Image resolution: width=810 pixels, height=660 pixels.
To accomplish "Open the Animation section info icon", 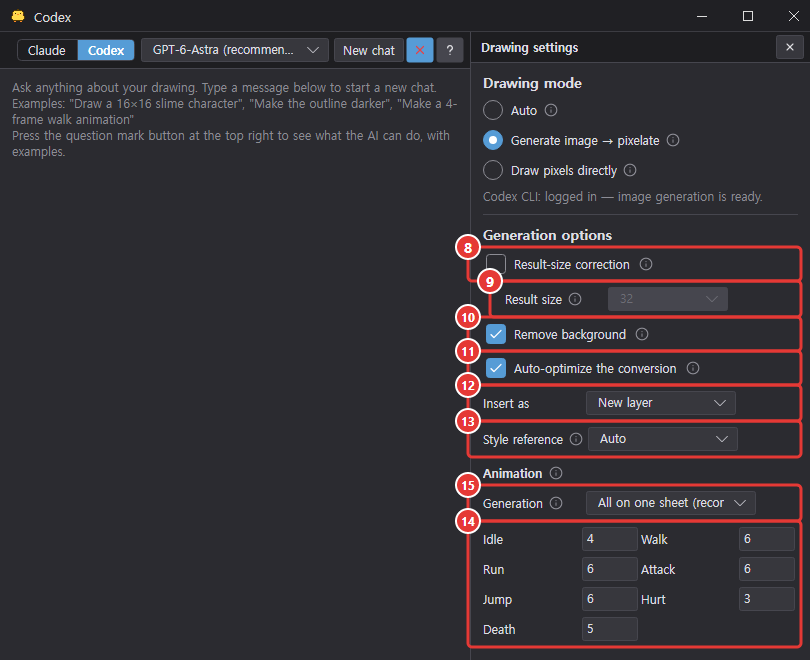I will point(556,473).
